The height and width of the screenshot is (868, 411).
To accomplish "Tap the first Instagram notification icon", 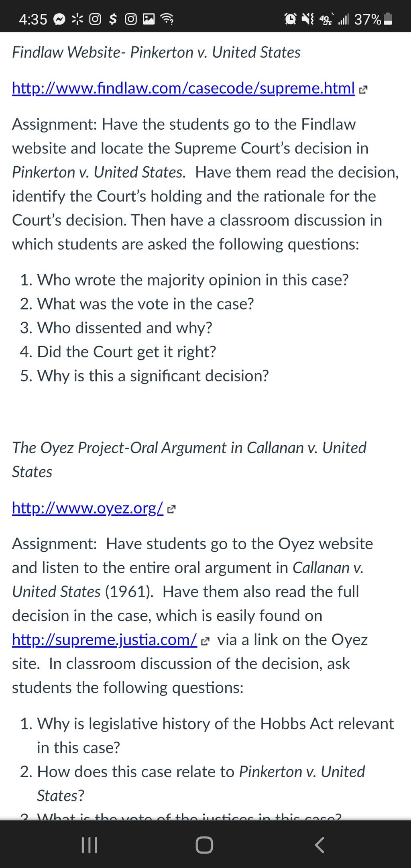I will pos(95,19).
